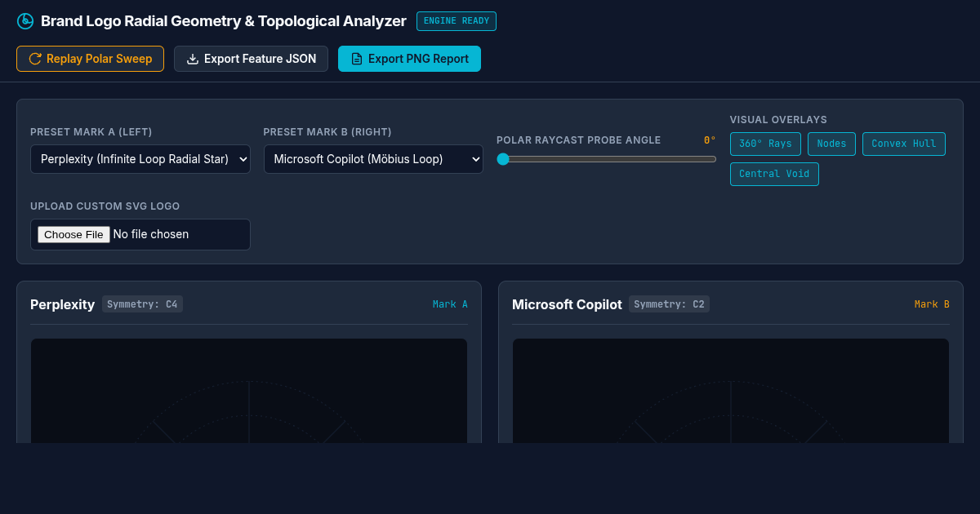Replay Polar Sweep

(x=90, y=59)
